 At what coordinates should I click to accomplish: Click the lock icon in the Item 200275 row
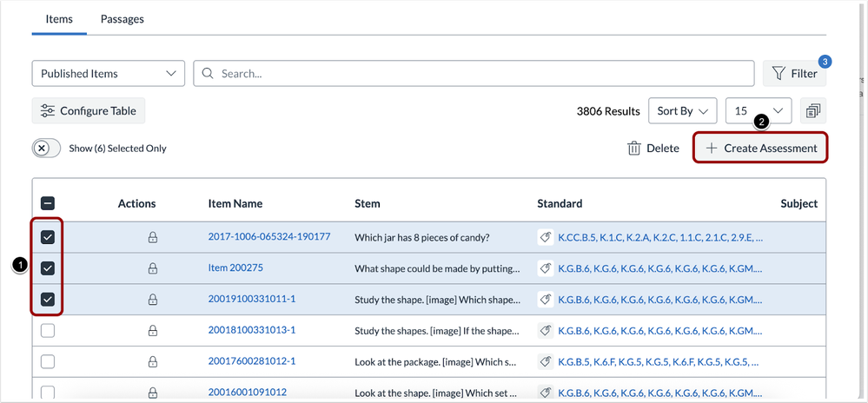(x=153, y=268)
